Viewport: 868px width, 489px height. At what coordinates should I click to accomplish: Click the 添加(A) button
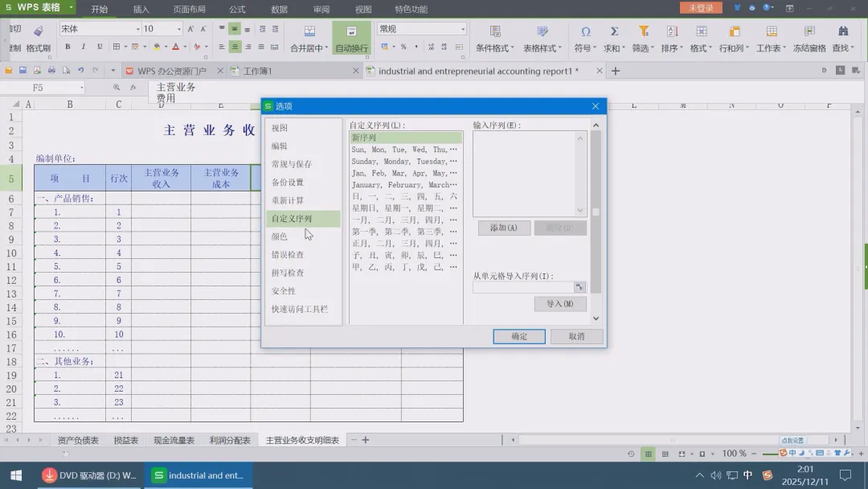click(x=504, y=228)
